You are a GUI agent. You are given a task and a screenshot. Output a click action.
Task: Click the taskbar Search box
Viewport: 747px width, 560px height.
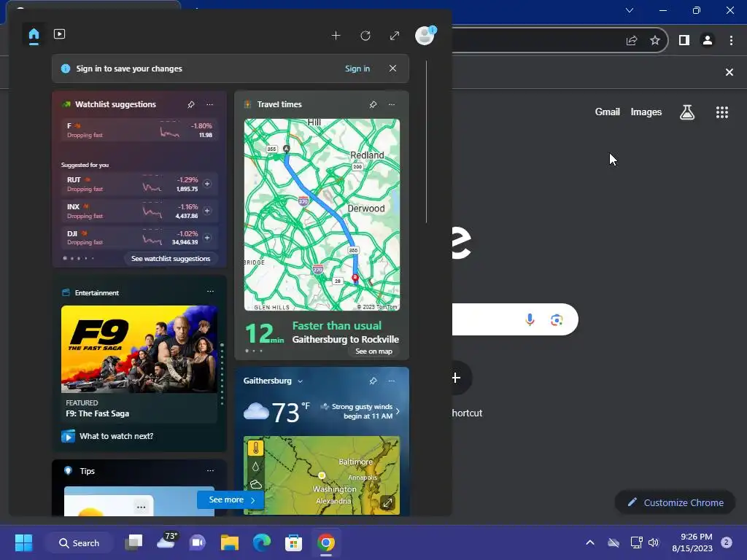pos(79,542)
